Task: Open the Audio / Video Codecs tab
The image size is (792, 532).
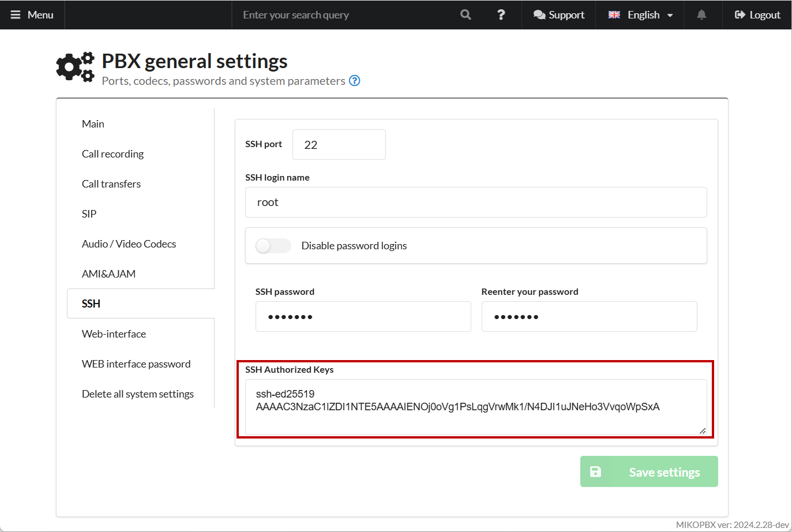Action: tap(129, 244)
